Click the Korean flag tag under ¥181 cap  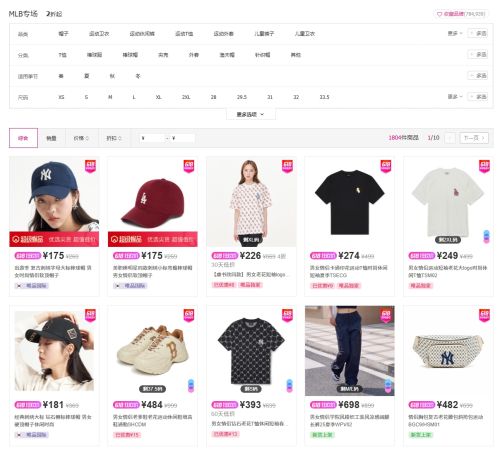point(19,435)
